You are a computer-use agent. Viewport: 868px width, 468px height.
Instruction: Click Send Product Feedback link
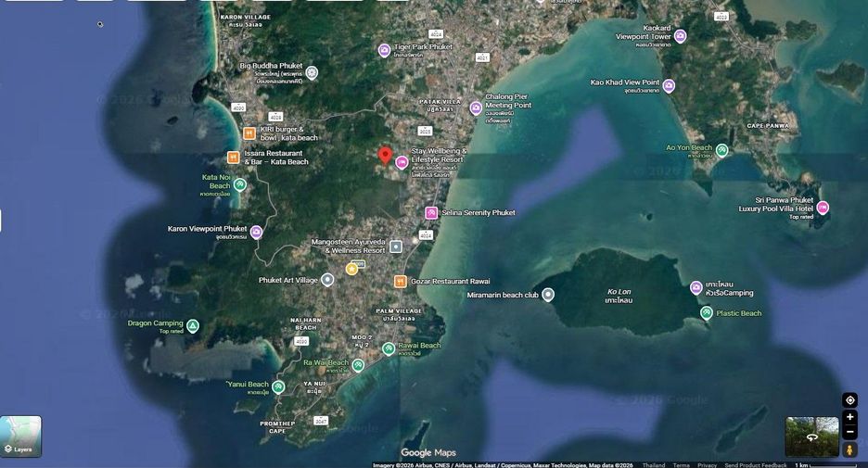point(755,465)
